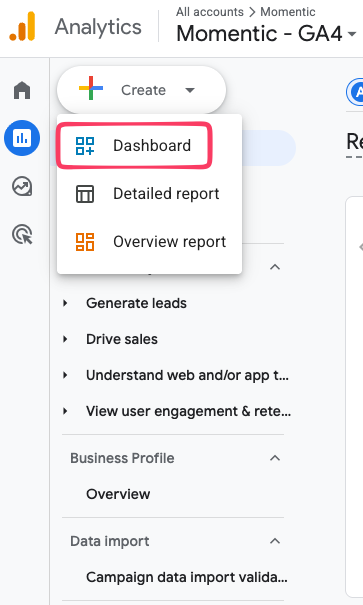Image resolution: width=363 pixels, height=605 pixels.
Task: Click the Detailed report table icon
Action: [85, 194]
